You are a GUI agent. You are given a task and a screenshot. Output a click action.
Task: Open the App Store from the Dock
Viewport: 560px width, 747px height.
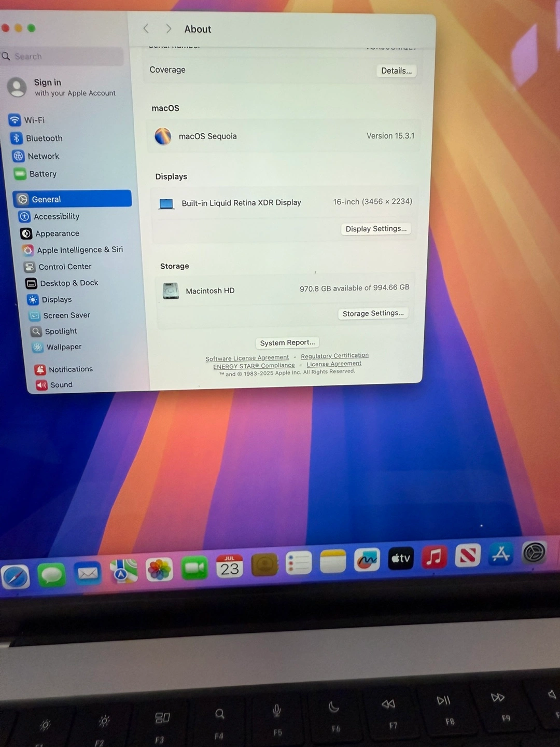[501, 554]
